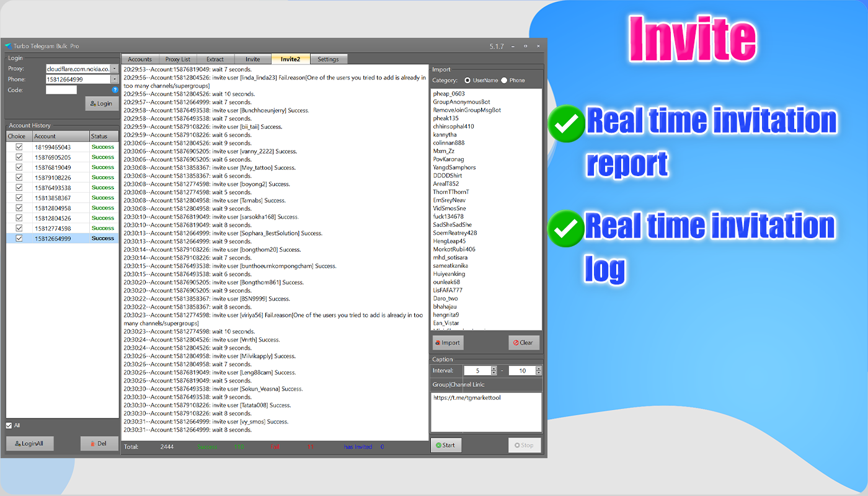Click the blue help question mark icon
The height and width of the screenshot is (496, 868).
pyautogui.click(x=115, y=90)
